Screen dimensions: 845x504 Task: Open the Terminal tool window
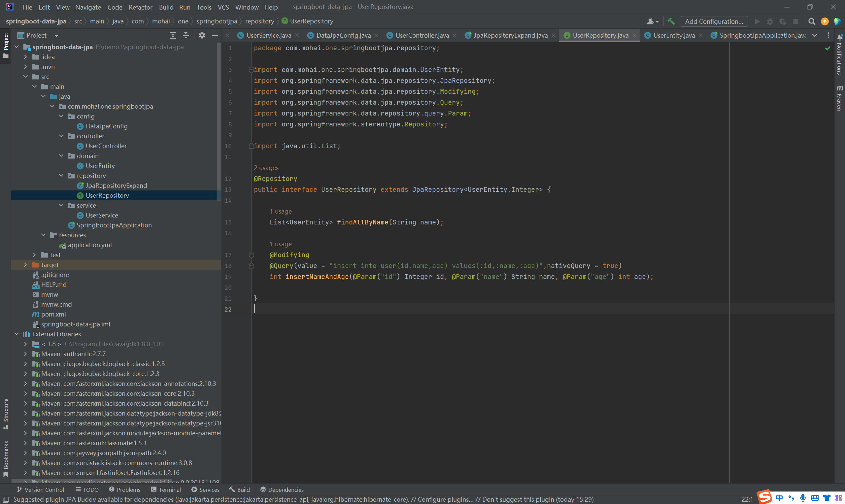pos(166,489)
